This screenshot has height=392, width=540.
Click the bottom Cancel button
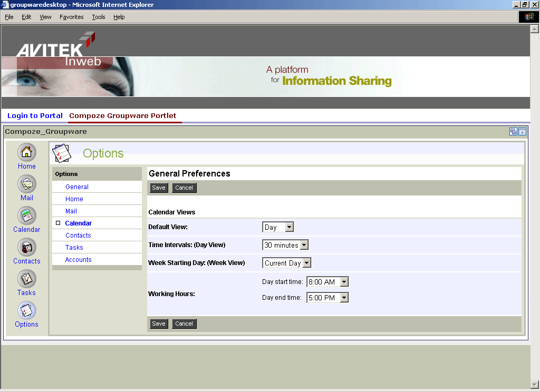pos(184,324)
